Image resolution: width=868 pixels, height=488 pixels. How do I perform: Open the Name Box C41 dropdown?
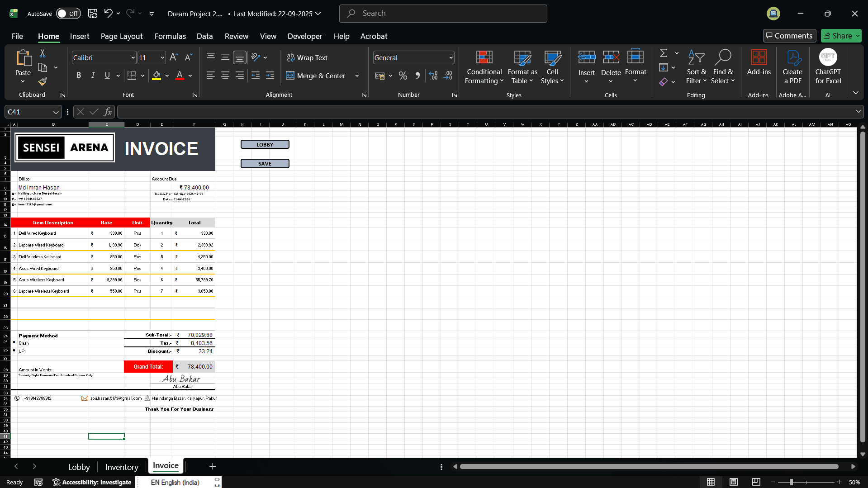click(56, 112)
